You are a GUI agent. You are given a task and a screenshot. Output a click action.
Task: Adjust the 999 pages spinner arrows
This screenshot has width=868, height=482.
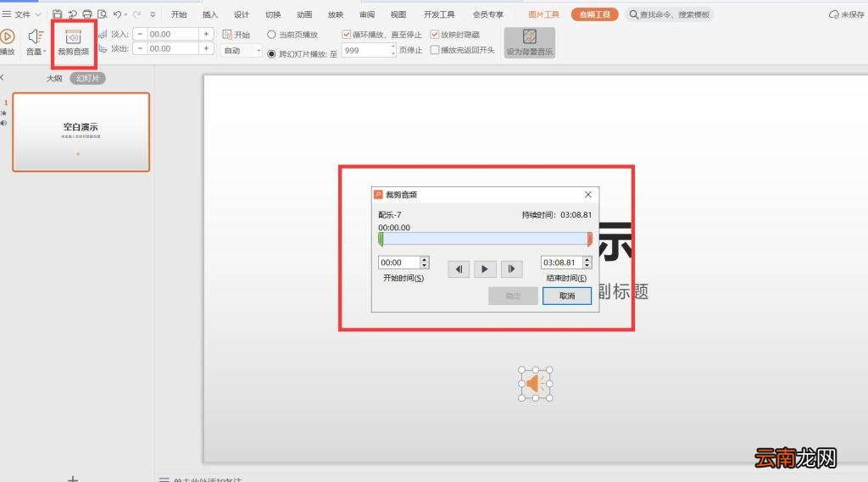point(393,50)
